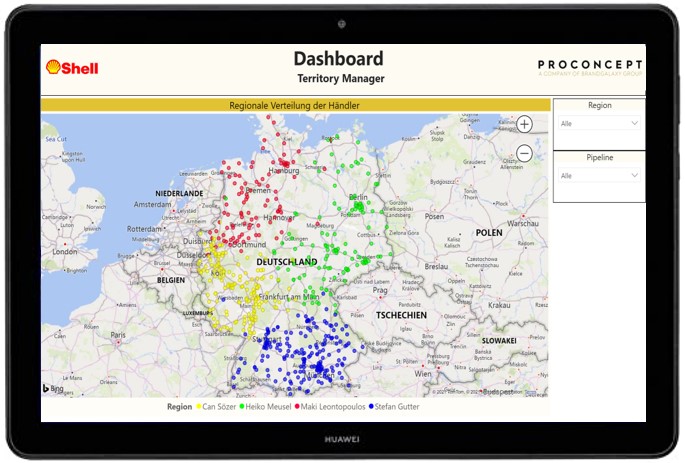This screenshot has width=685, height=463.
Task: Click the Hamburg label on the map
Action: 284,171
